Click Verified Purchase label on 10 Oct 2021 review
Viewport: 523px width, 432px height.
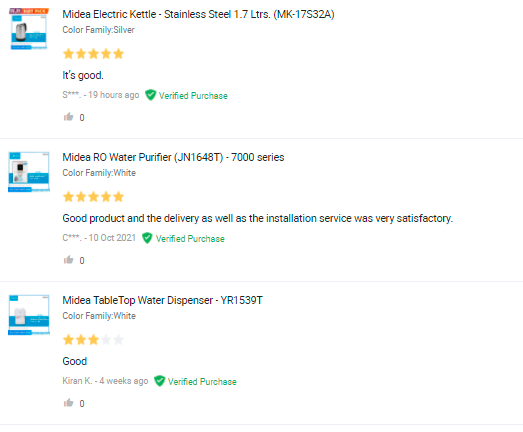pos(190,239)
